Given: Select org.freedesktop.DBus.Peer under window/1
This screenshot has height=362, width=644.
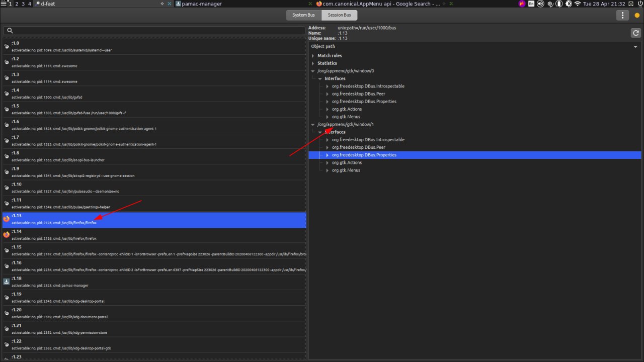Looking at the screenshot, I should pyautogui.click(x=358, y=147).
